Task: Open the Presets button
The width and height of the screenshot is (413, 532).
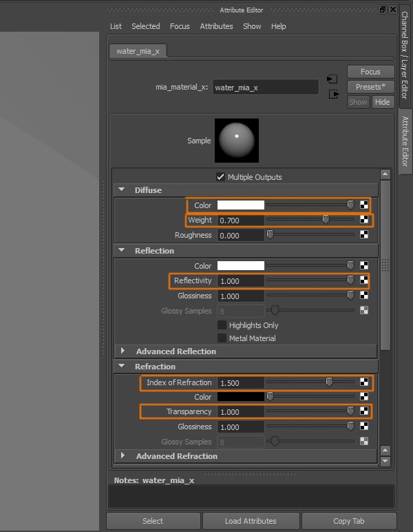Action: tap(370, 87)
